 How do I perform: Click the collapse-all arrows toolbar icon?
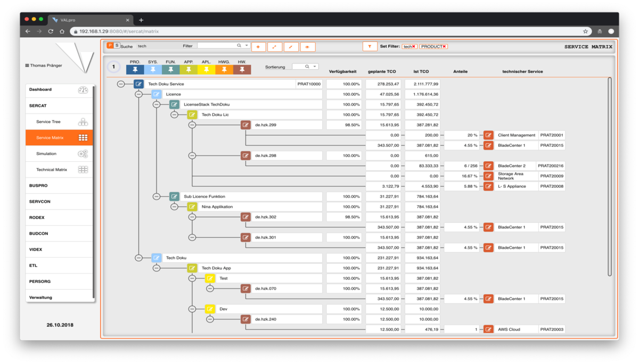pos(291,47)
